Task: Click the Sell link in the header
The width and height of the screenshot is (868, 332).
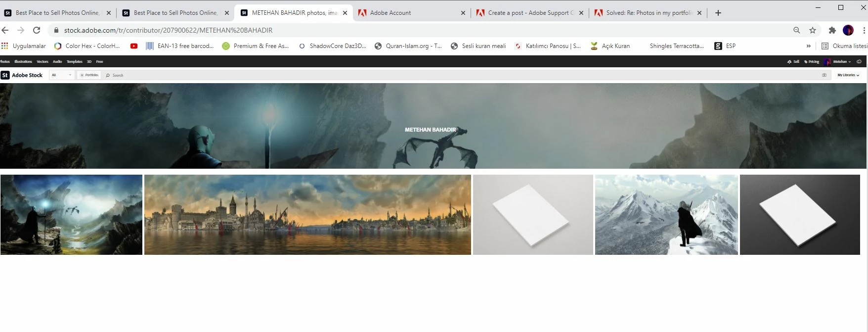Action: click(793, 62)
